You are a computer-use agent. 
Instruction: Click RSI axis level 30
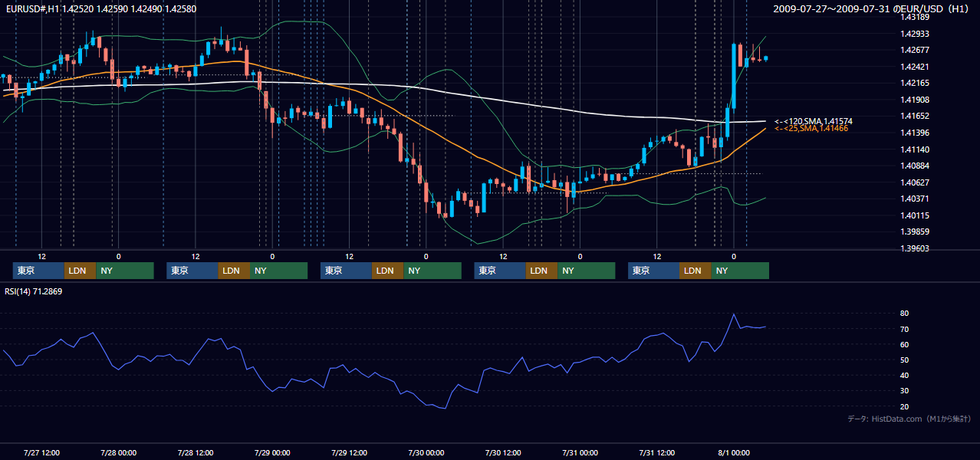pyautogui.click(x=905, y=391)
